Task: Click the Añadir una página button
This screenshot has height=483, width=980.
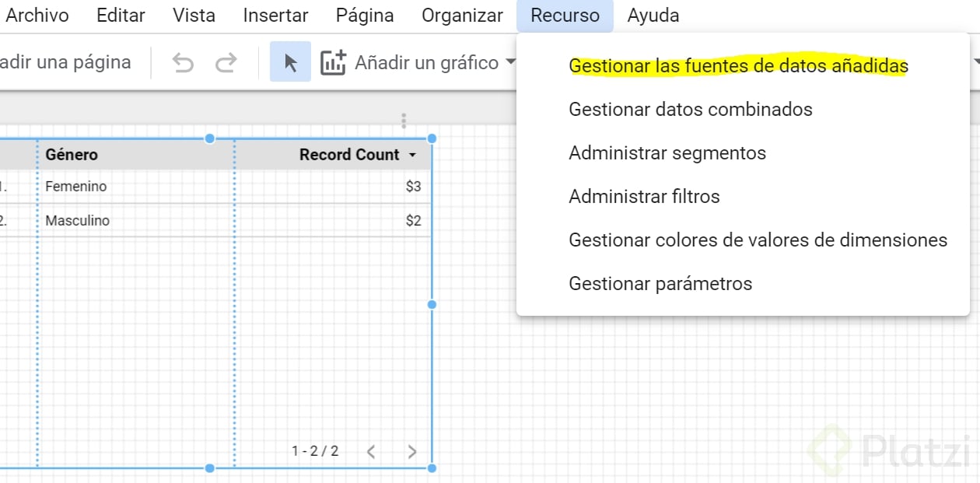Action: pos(65,63)
